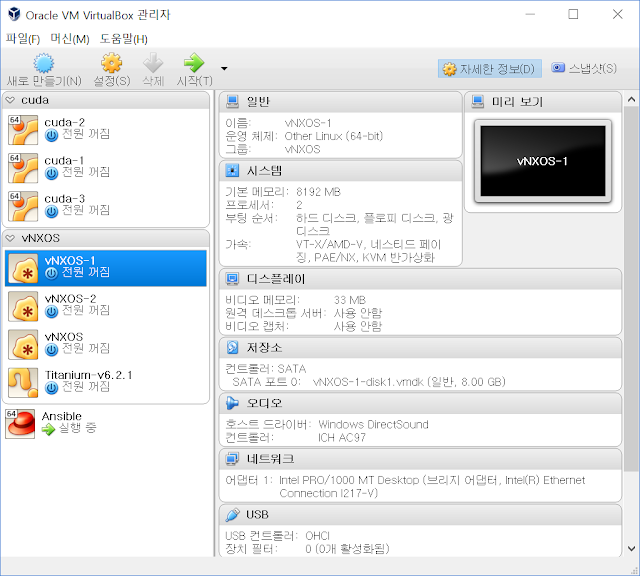
Task: Open System (시스템) section header link
Action: point(264,171)
